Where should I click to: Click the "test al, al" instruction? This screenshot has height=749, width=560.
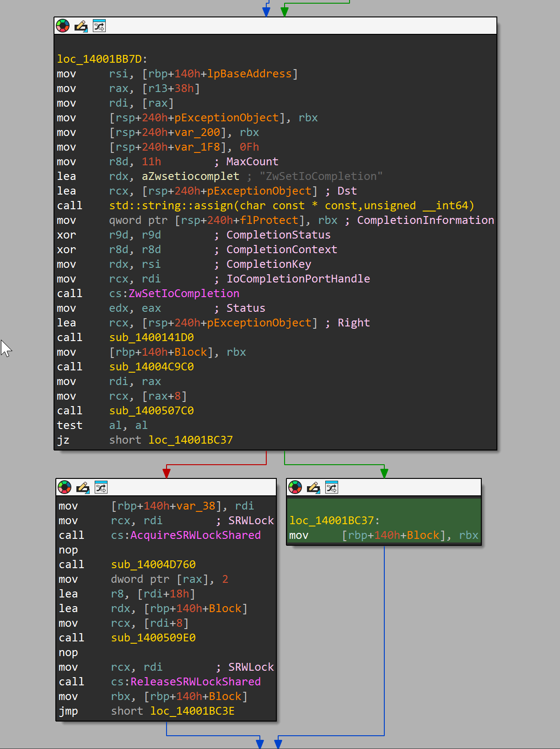[102, 425]
